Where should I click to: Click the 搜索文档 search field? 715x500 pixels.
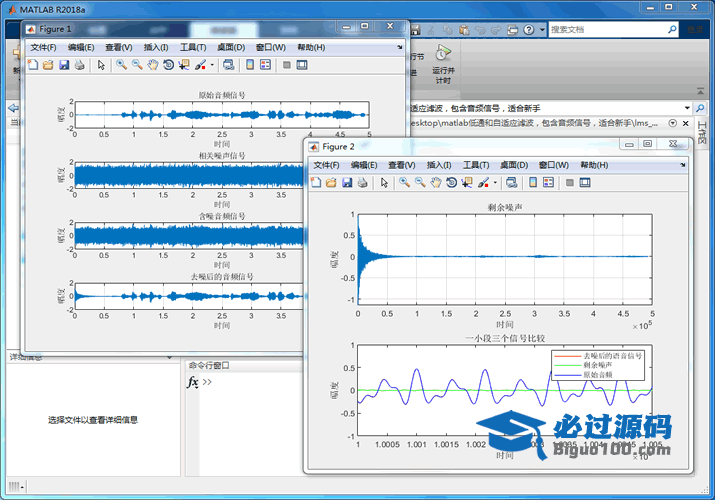click(600, 30)
